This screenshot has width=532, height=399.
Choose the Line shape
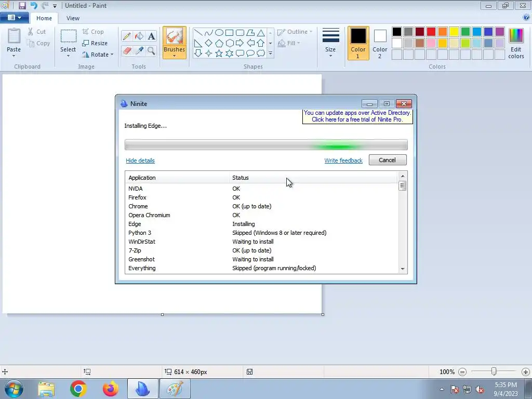[198, 33]
